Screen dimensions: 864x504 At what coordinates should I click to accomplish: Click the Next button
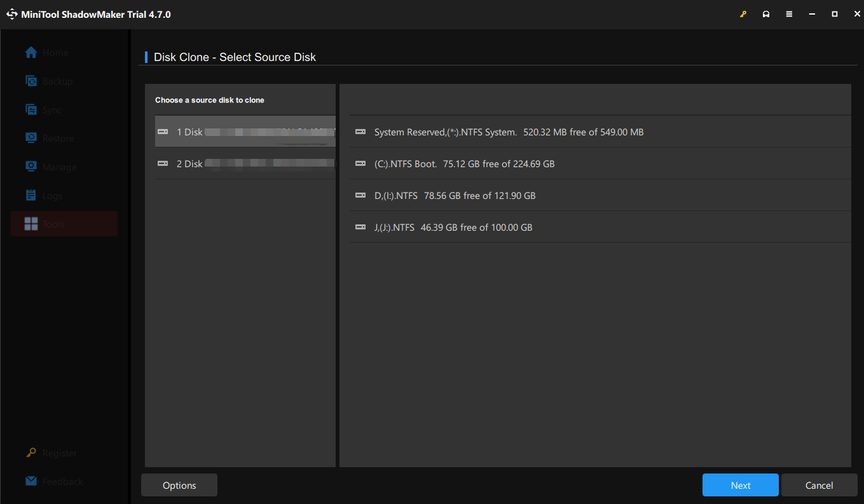(x=740, y=484)
